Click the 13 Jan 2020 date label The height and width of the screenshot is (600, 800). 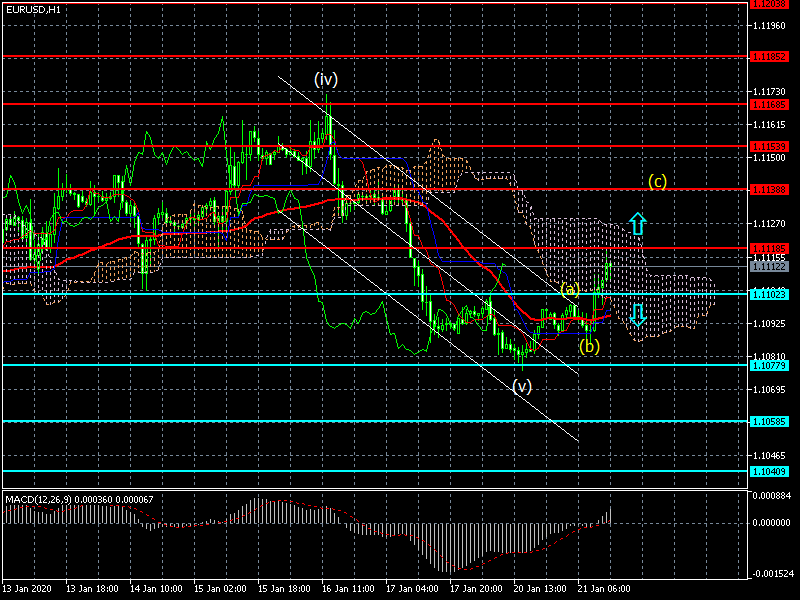point(27,589)
